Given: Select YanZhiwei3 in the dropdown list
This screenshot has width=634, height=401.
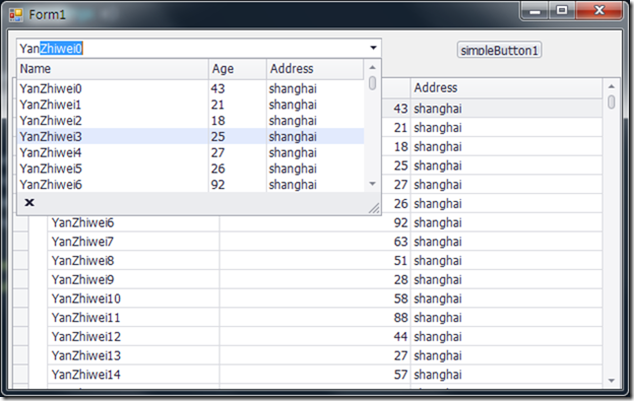Looking at the screenshot, I should (x=190, y=137).
